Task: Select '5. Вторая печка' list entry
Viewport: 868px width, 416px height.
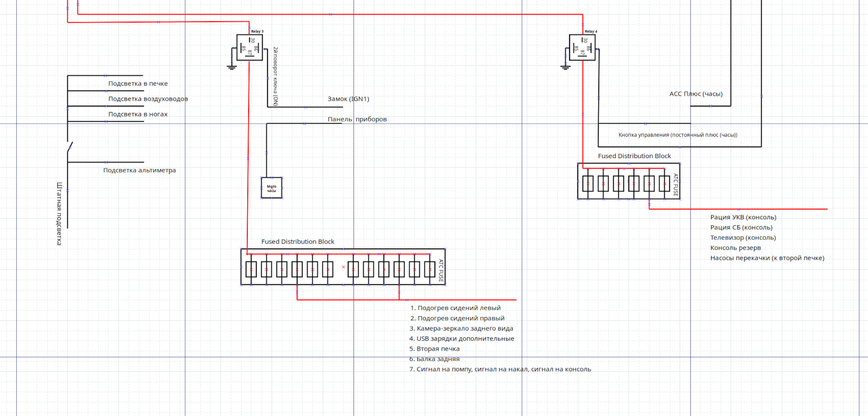Action: (434, 349)
